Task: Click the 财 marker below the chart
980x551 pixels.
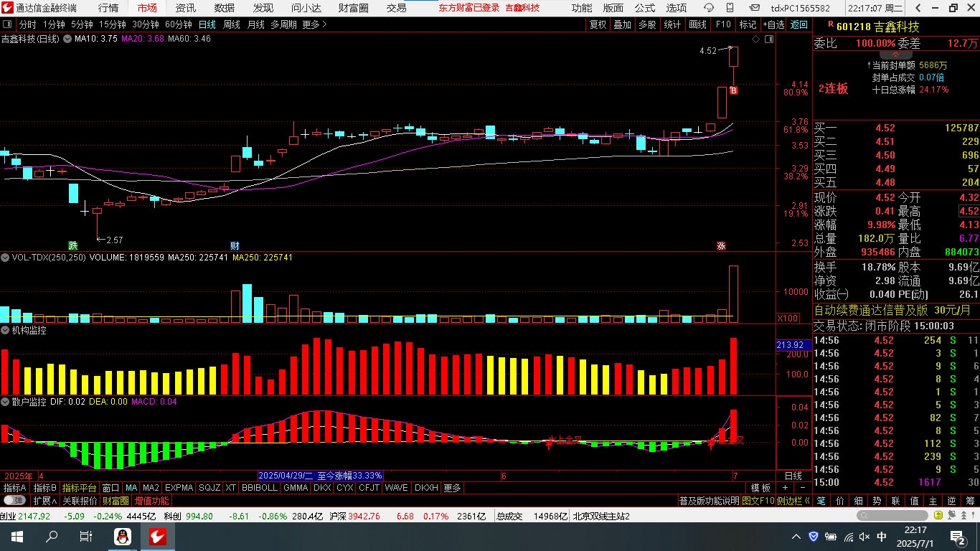Action: pyautogui.click(x=235, y=245)
